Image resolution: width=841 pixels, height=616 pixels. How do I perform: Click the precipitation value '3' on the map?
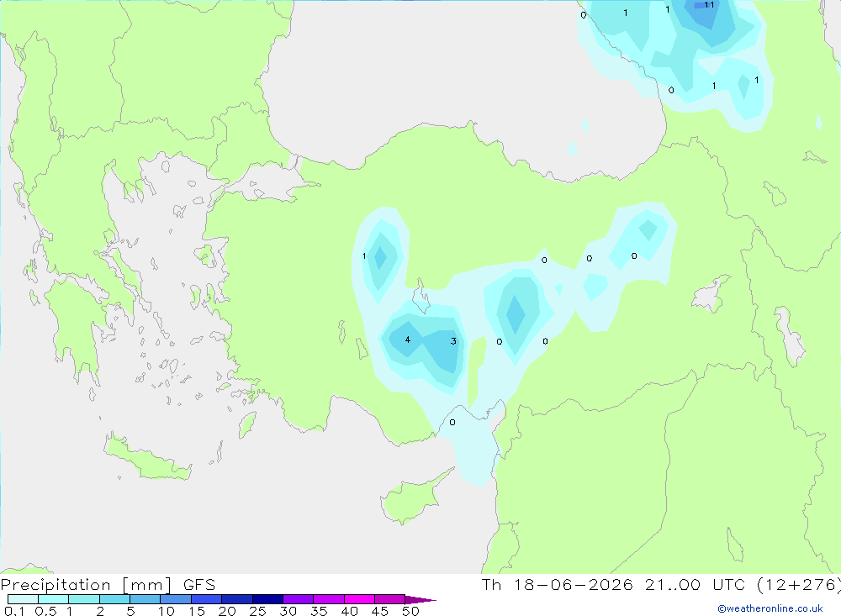click(x=453, y=341)
